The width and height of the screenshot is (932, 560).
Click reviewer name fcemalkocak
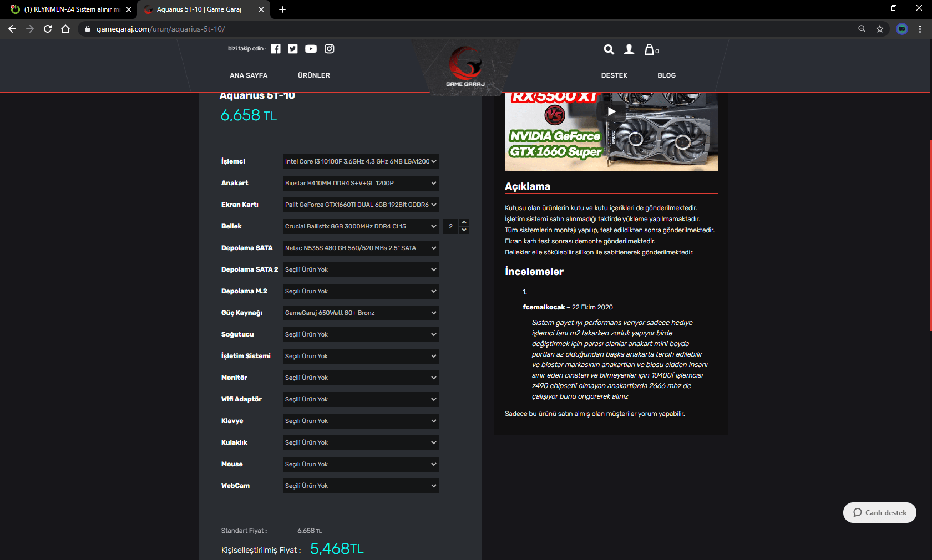[x=544, y=307]
